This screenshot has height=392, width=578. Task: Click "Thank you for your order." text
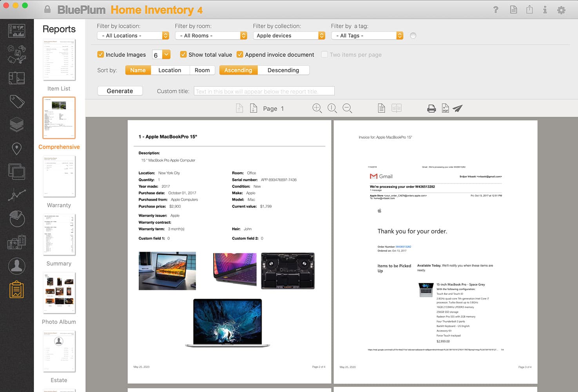click(412, 231)
